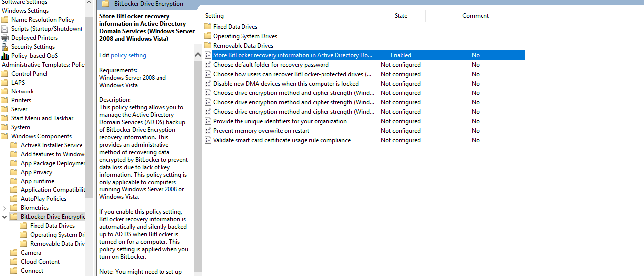Click the Scripts (Startup/Shutdown) icon
The width and height of the screenshot is (644, 276).
click(5, 29)
